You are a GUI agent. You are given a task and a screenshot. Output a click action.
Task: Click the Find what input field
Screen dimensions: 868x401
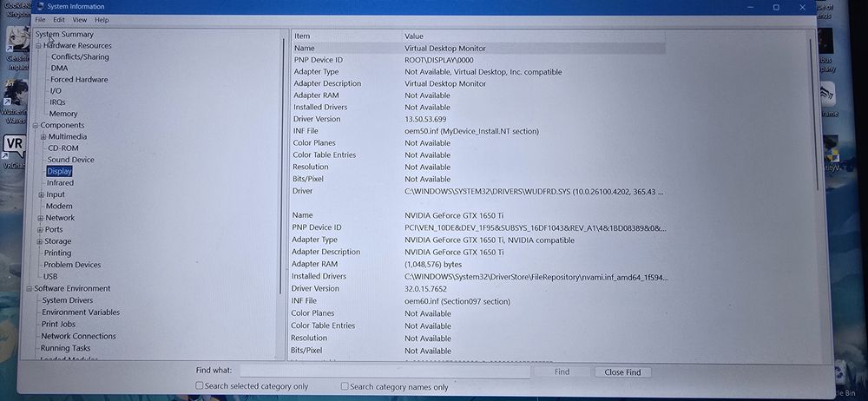coord(385,371)
